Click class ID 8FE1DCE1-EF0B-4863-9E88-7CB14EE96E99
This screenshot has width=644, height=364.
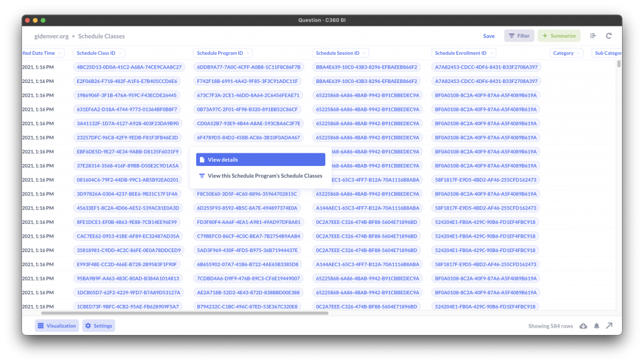126,222
